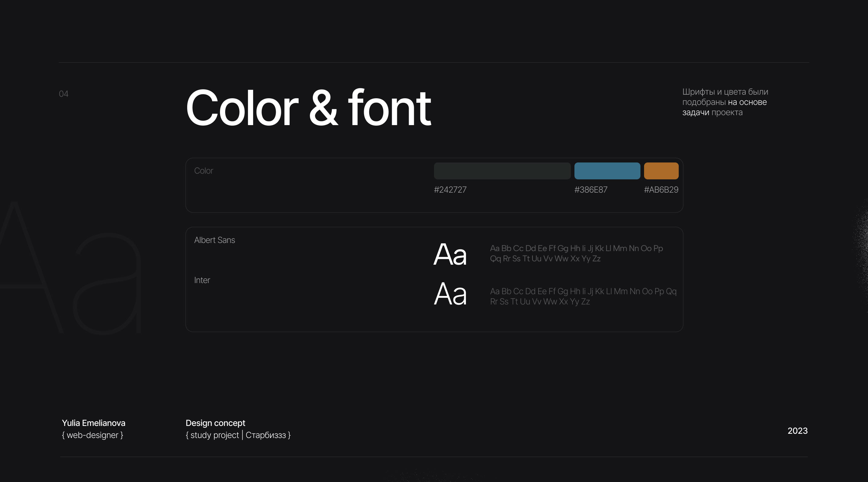Click the 04 slide number
Screen dimensions: 868x482
coord(64,94)
